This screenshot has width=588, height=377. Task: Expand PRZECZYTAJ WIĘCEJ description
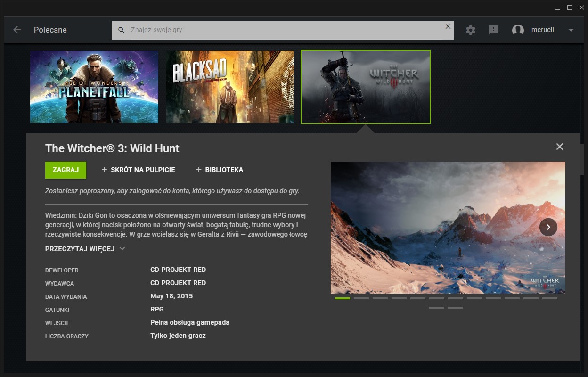pos(85,248)
